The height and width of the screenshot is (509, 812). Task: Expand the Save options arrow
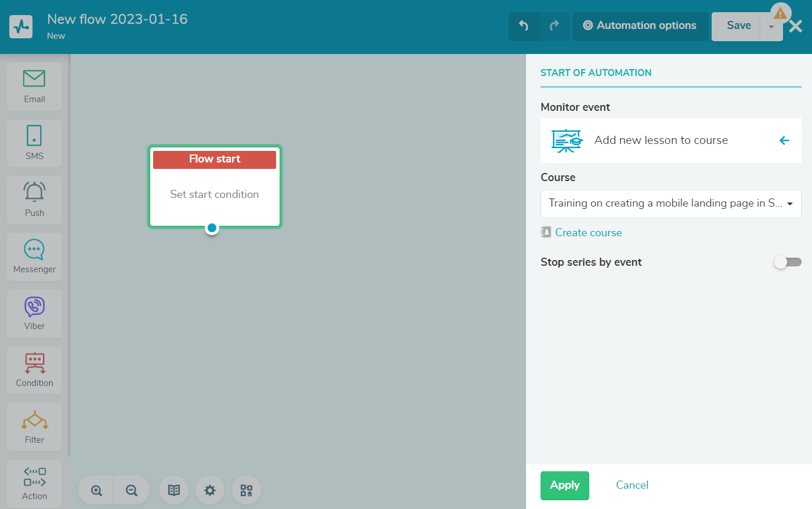click(x=771, y=27)
